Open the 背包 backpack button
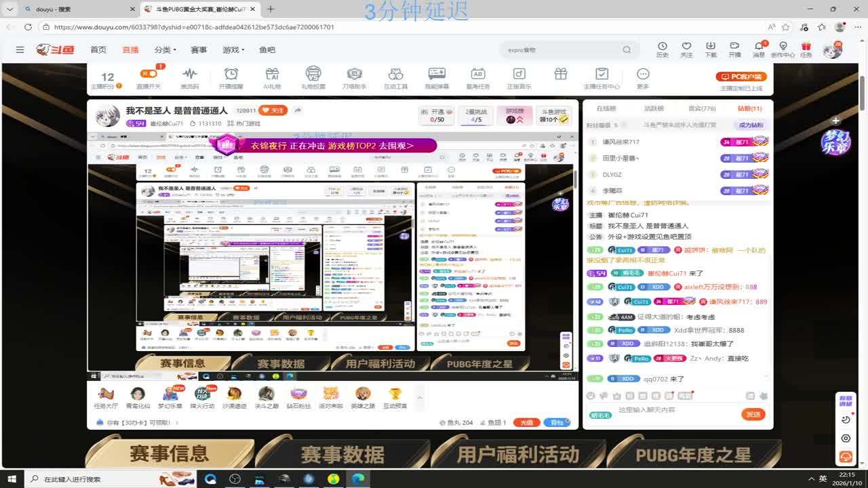 click(557, 422)
